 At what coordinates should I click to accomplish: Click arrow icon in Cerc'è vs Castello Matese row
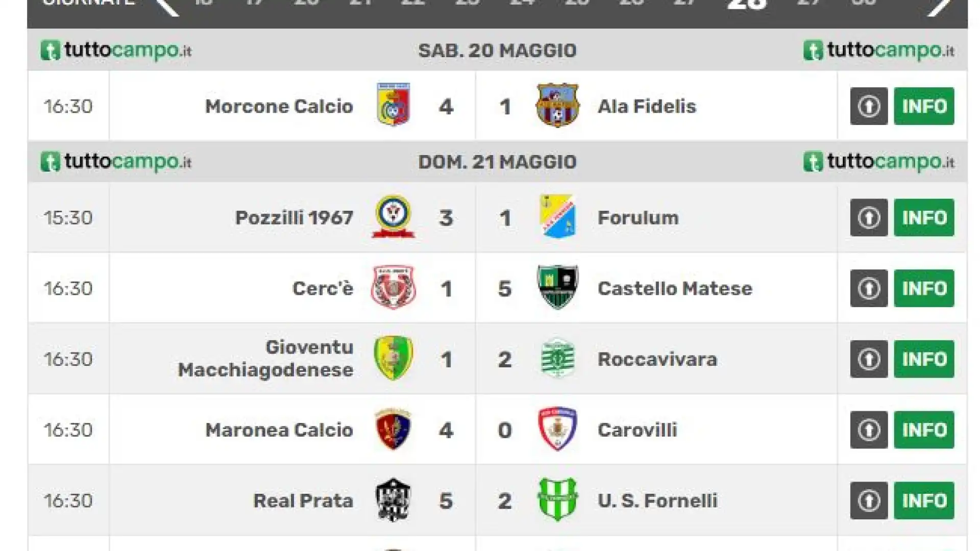point(869,288)
